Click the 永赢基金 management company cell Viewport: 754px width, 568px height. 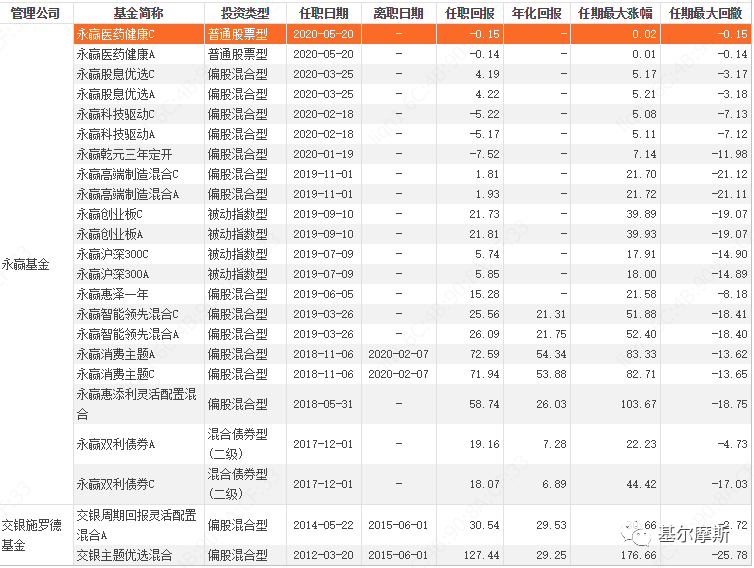tap(25, 264)
